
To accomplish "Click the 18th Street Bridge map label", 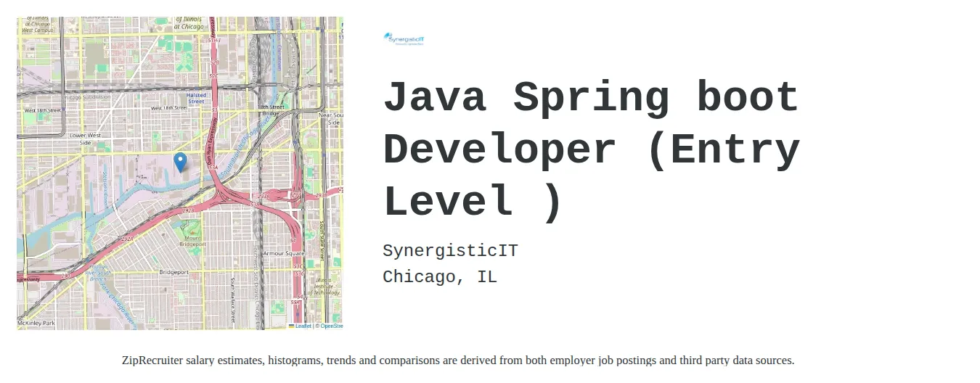I will [x=270, y=110].
